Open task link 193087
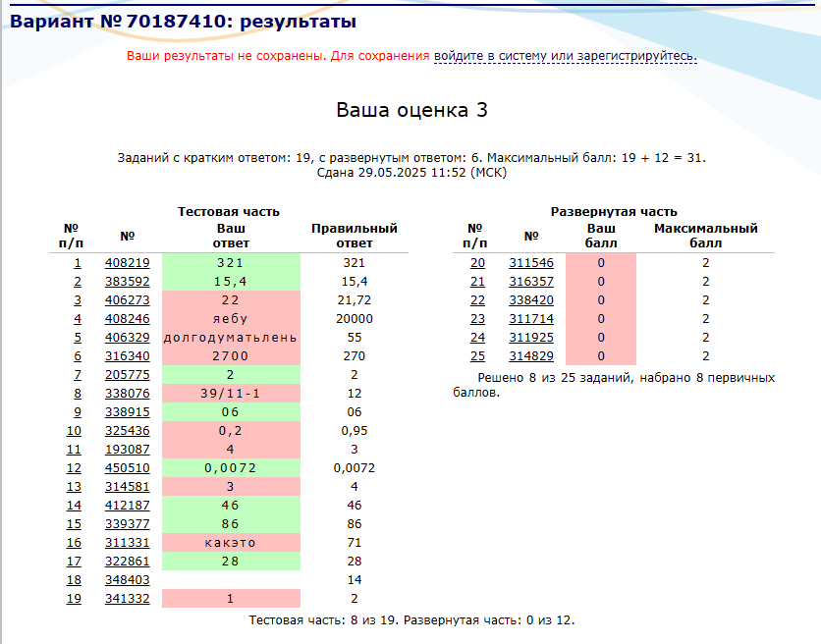The width and height of the screenshot is (821, 644). (x=128, y=450)
